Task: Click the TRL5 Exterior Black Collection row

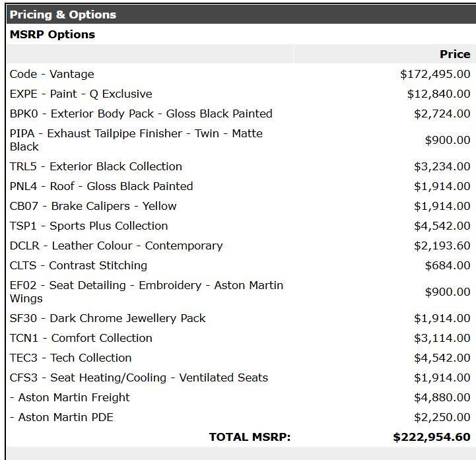Action: pyautogui.click(x=96, y=166)
